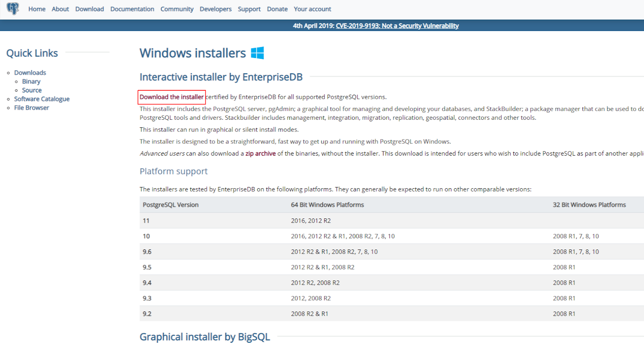Click the PostgreSQL Version column header
644x343 pixels.
(x=171, y=205)
